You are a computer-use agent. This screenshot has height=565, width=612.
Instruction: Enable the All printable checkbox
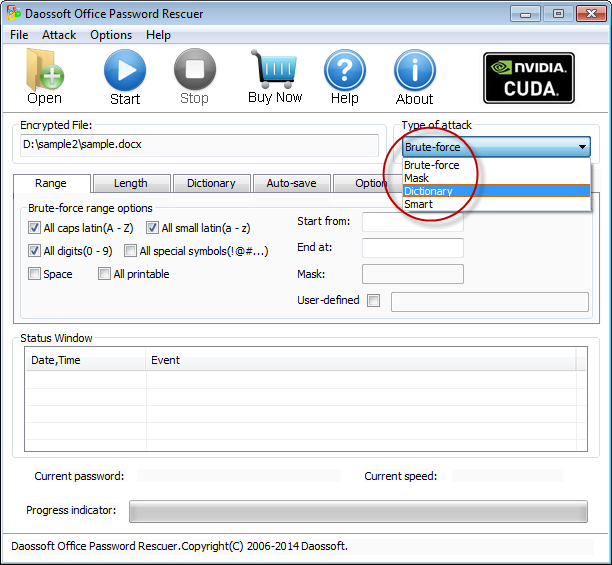104,274
